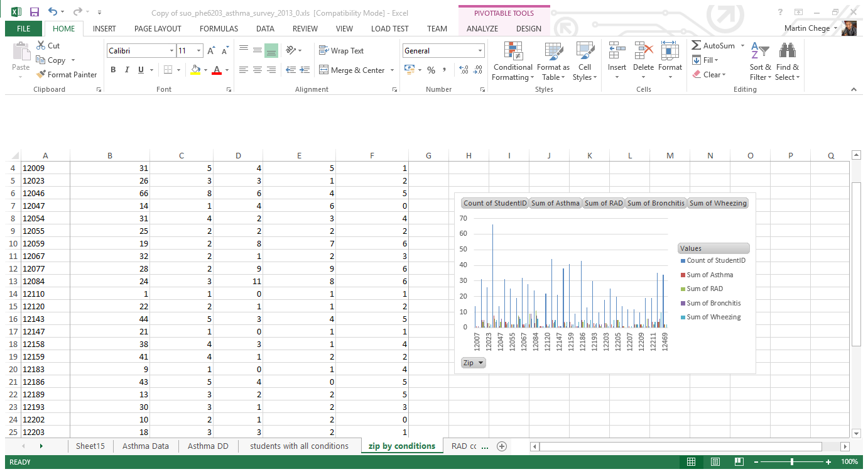This screenshot has height=474, width=868.
Task: Add a new sheet with plus icon
Action: pyautogui.click(x=501, y=446)
